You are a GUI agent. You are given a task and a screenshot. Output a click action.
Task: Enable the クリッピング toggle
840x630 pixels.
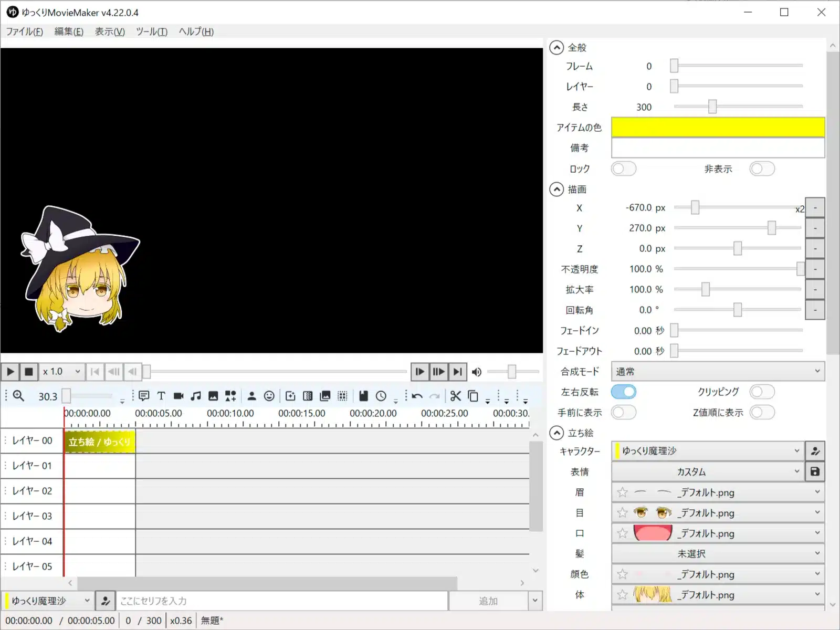click(762, 392)
